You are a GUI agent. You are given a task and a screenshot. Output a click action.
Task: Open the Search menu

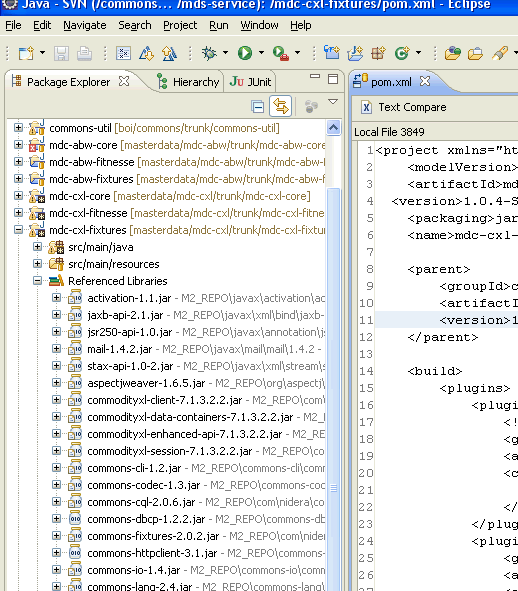[135, 25]
